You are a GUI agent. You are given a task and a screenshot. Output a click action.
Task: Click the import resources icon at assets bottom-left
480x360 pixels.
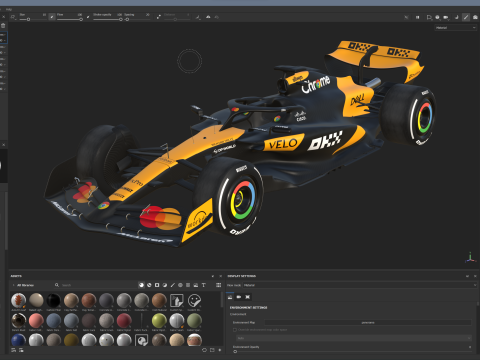13,350
